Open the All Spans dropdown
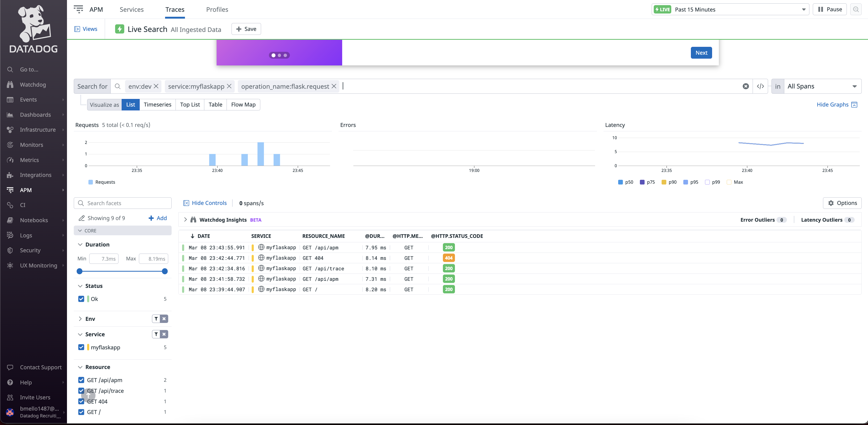 (822, 86)
